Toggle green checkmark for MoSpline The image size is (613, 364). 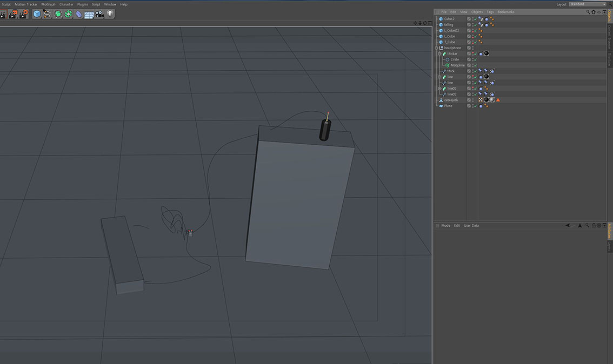pyautogui.click(x=475, y=65)
